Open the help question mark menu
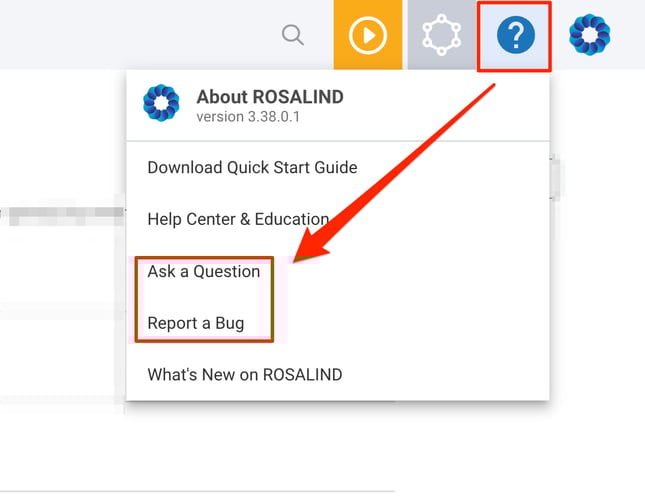The height and width of the screenshot is (499, 645). (x=515, y=35)
